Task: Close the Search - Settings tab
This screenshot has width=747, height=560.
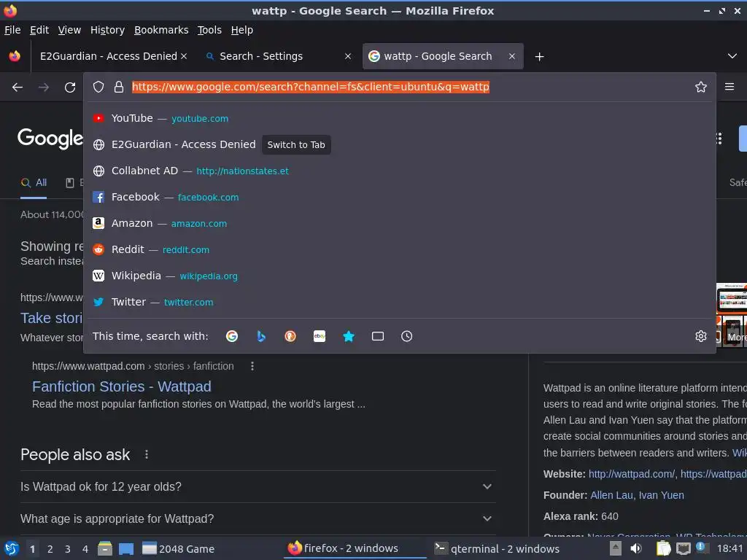Action: tap(348, 56)
